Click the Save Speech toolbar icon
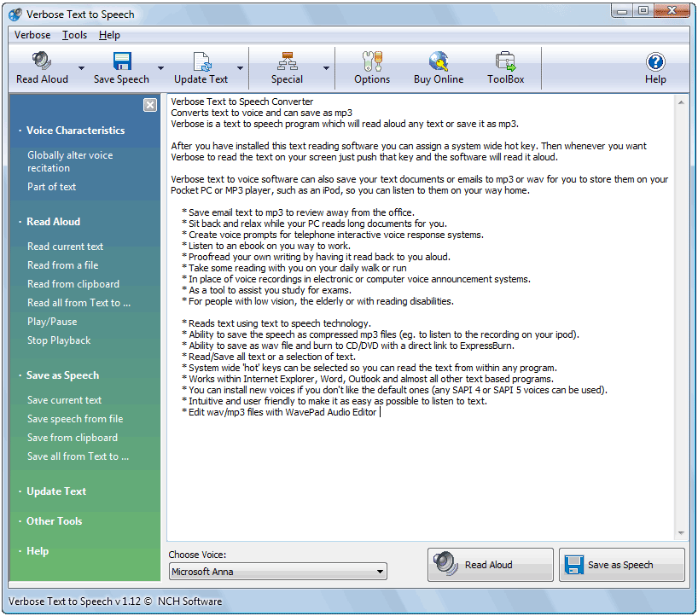This screenshot has height=616, width=698. tap(120, 67)
